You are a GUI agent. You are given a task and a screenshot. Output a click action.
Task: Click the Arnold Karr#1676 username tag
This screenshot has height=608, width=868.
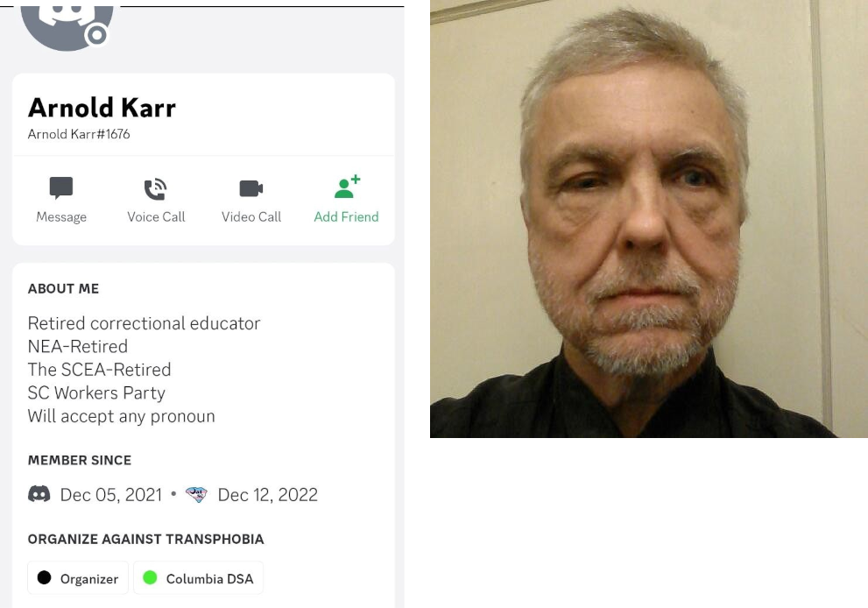[79, 134]
